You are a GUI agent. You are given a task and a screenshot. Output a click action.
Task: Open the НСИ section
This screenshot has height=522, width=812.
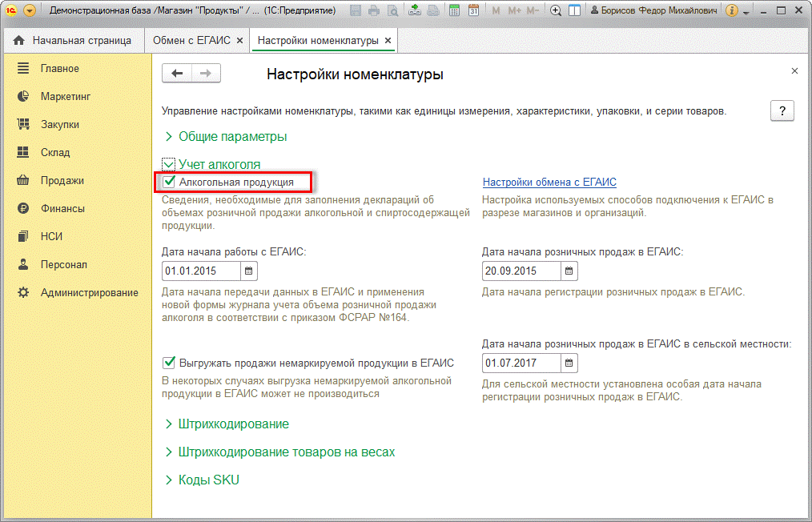[51, 236]
